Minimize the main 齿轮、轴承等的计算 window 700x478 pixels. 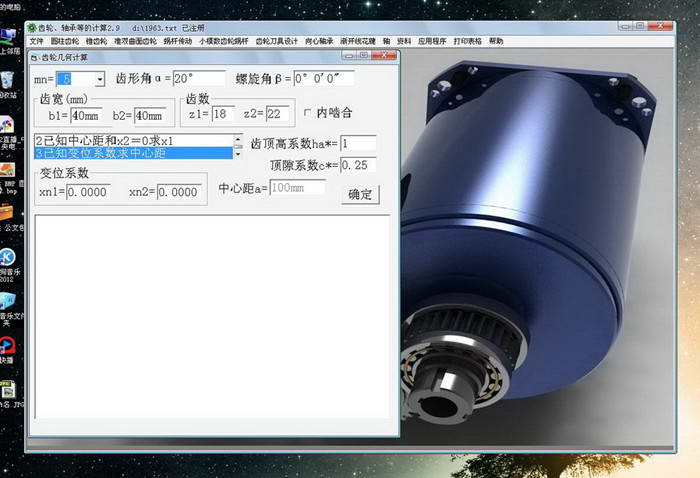click(x=625, y=26)
